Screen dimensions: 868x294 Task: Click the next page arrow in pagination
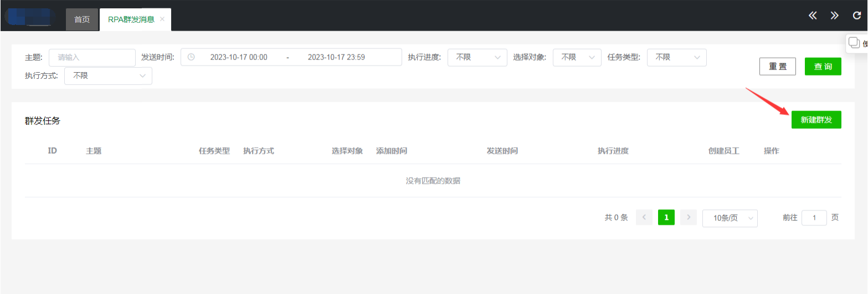click(x=688, y=217)
